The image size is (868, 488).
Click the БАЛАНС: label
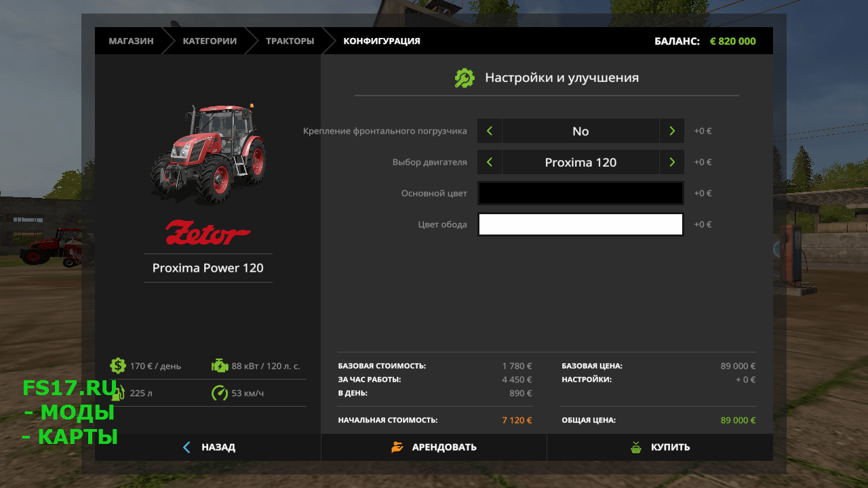pyautogui.click(x=677, y=41)
